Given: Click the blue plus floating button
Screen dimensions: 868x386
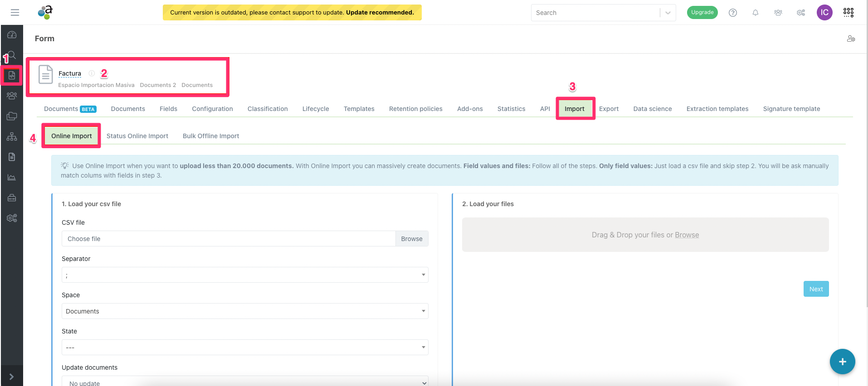Looking at the screenshot, I should point(842,362).
